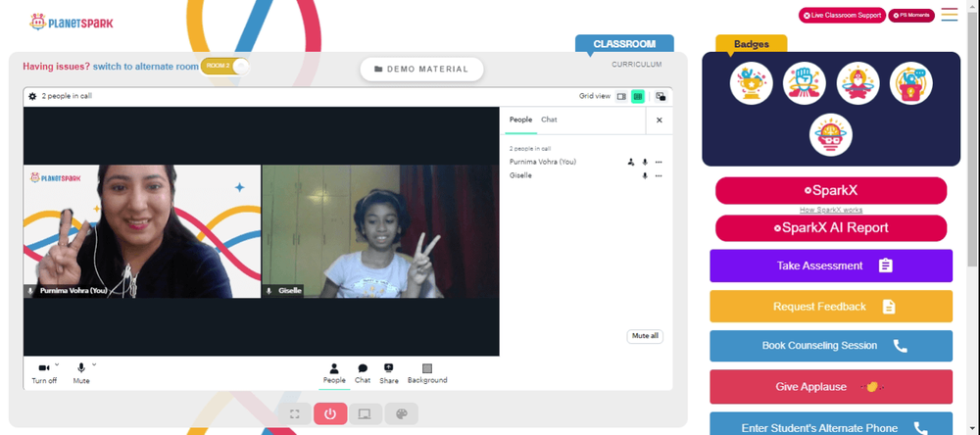Click Give Applause
Viewport: 980px width, 435px height.
click(831, 387)
